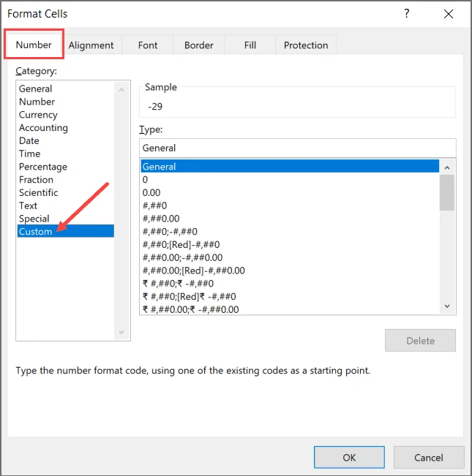This screenshot has width=472, height=476.
Task: Open the Fill tab
Action: (x=250, y=45)
